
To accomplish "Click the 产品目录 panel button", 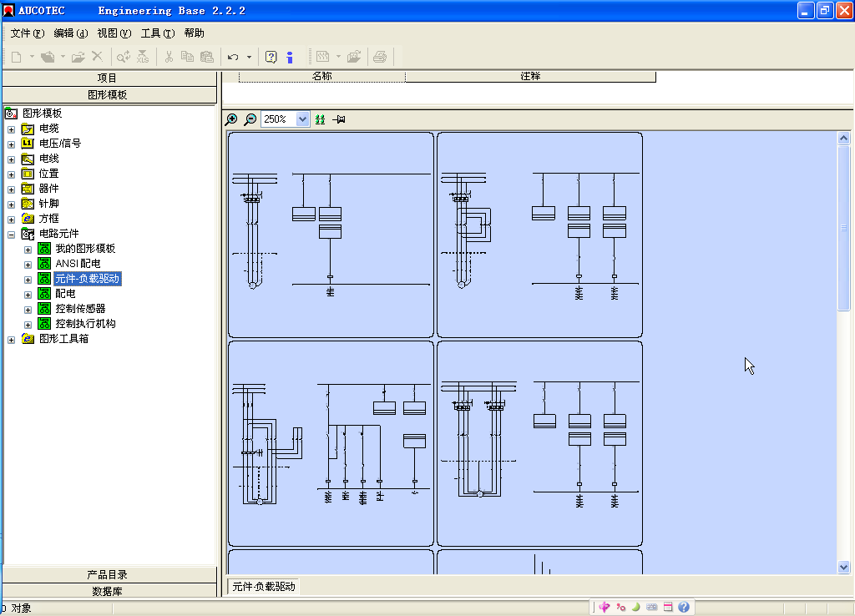I will 109,574.
